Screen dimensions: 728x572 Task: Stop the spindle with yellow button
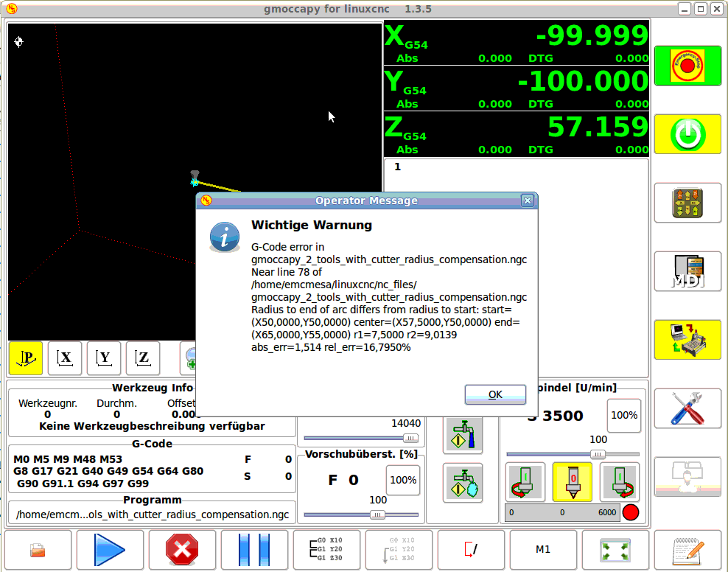pos(573,482)
